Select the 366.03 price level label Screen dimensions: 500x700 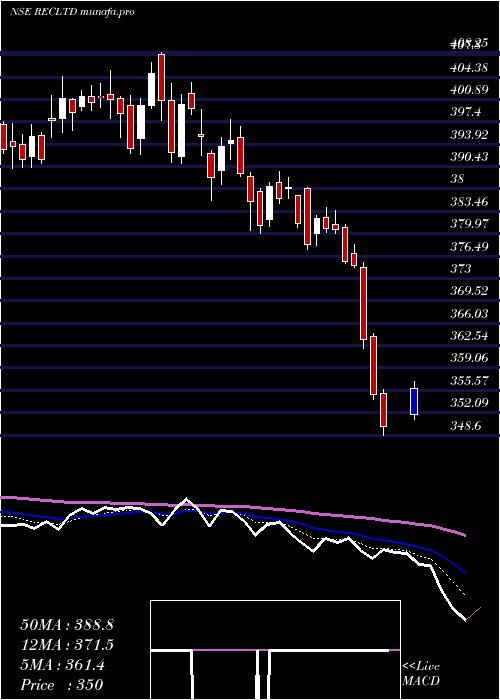coord(469,313)
